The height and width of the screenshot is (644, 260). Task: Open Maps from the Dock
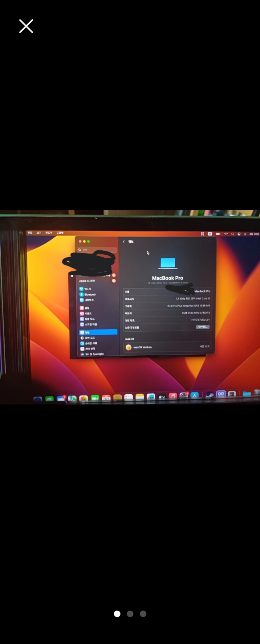(x=72, y=399)
